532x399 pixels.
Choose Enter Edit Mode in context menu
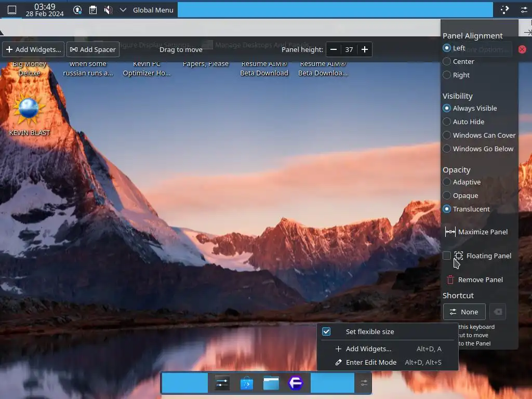(x=388, y=362)
